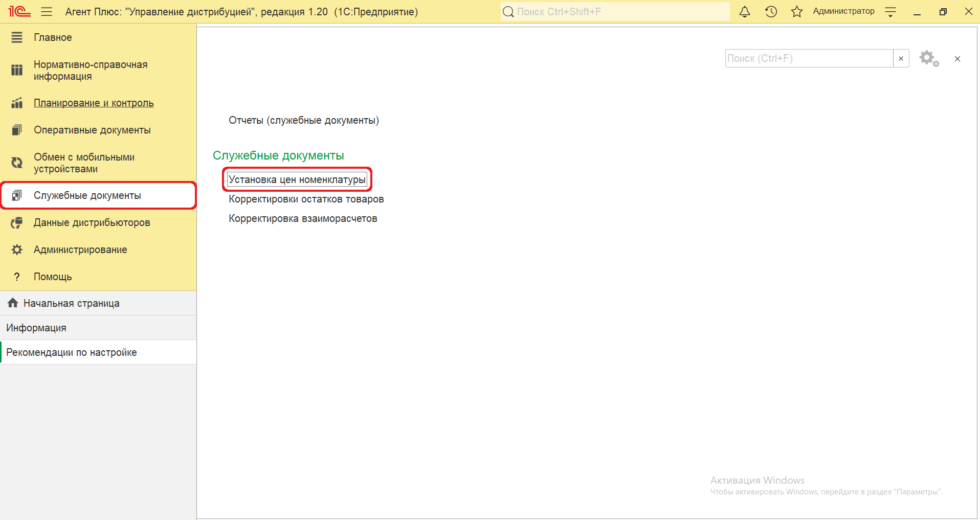
Task: Open settings gear icon in panel
Action: coord(928,58)
